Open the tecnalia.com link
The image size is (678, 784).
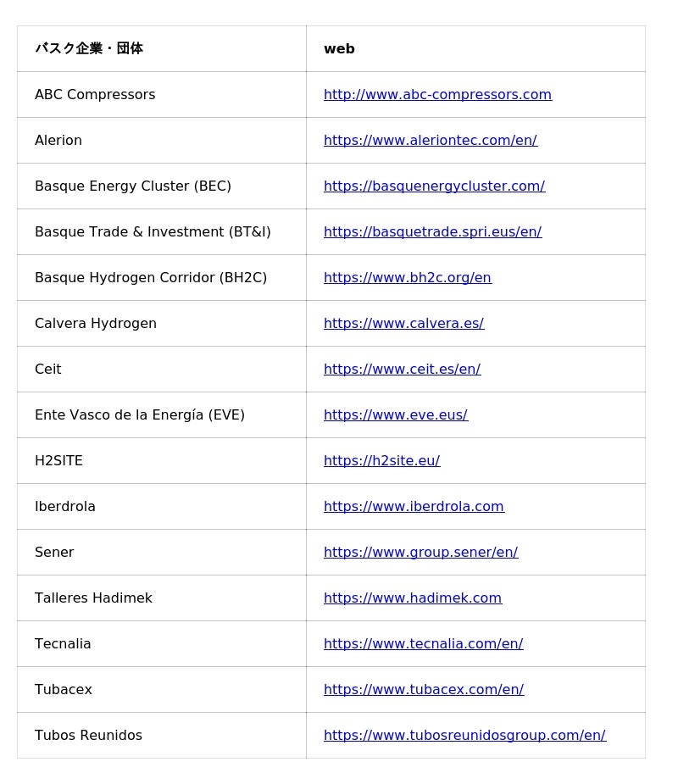pyautogui.click(x=423, y=643)
